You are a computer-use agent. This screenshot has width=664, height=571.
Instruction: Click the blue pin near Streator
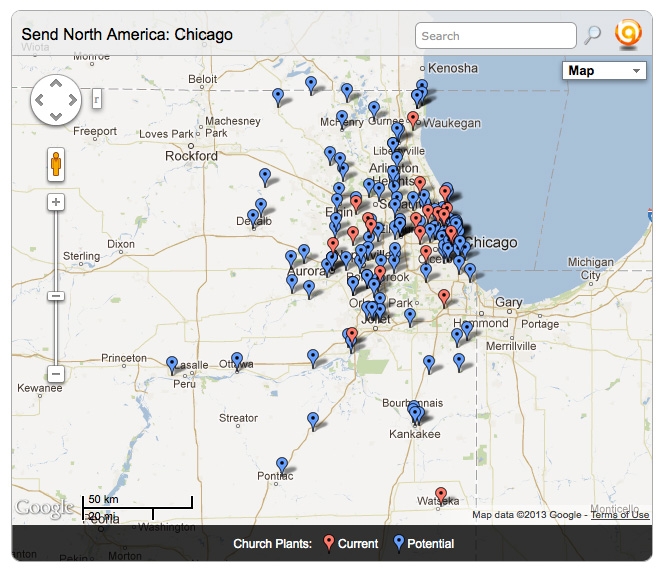(313, 421)
